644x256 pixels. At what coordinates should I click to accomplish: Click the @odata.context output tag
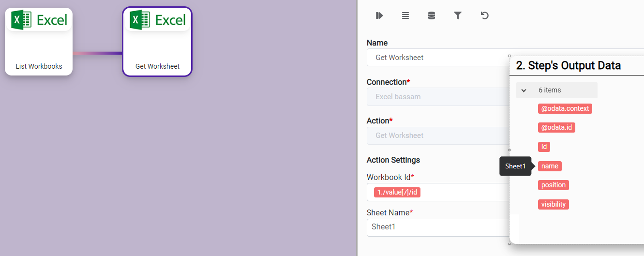tap(565, 109)
